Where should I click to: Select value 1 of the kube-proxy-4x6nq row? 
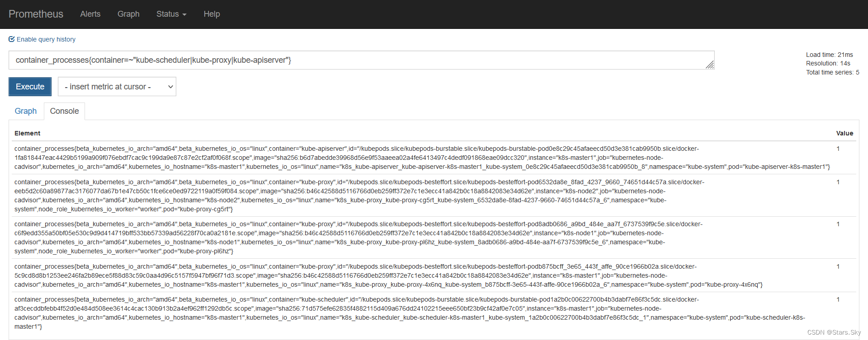(838, 266)
